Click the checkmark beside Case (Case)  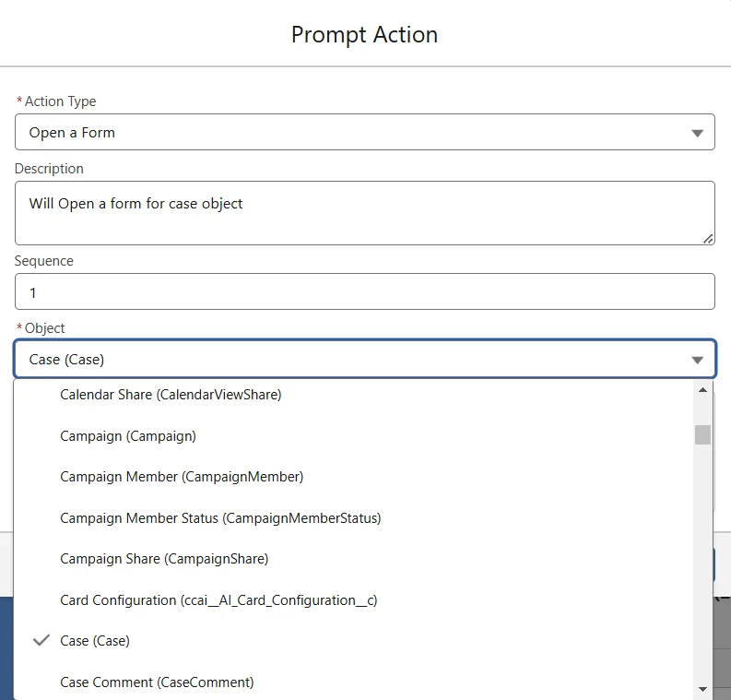coord(41,641)
